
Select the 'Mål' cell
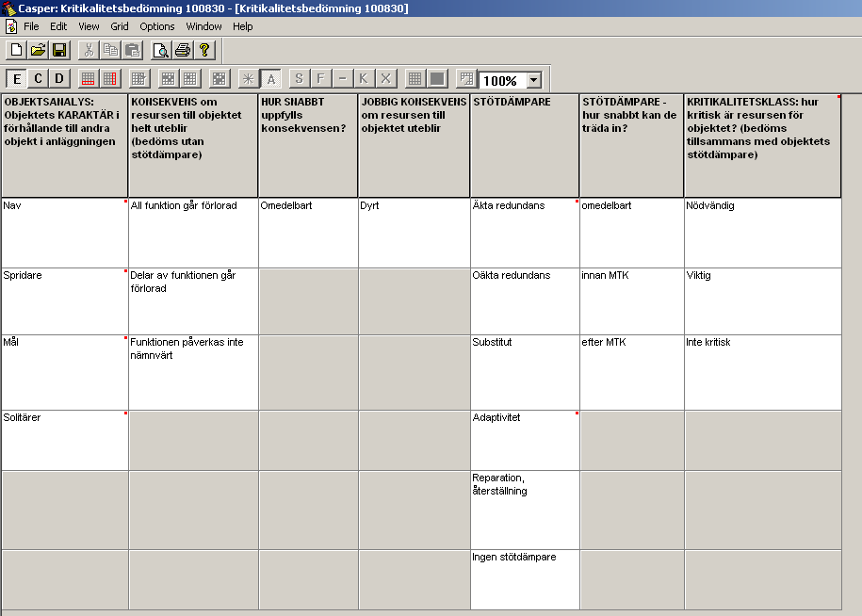[x=65, y=372]
